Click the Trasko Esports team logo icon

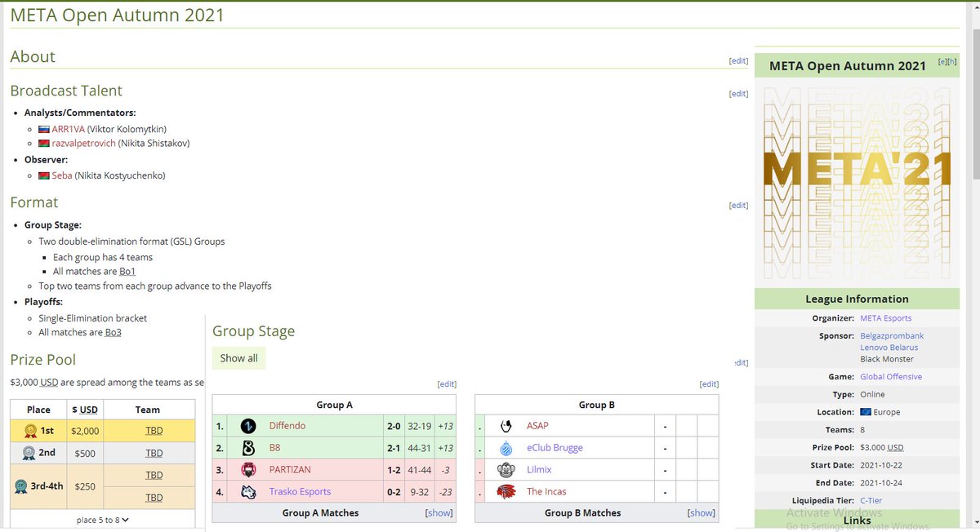[x=248, y=492]
